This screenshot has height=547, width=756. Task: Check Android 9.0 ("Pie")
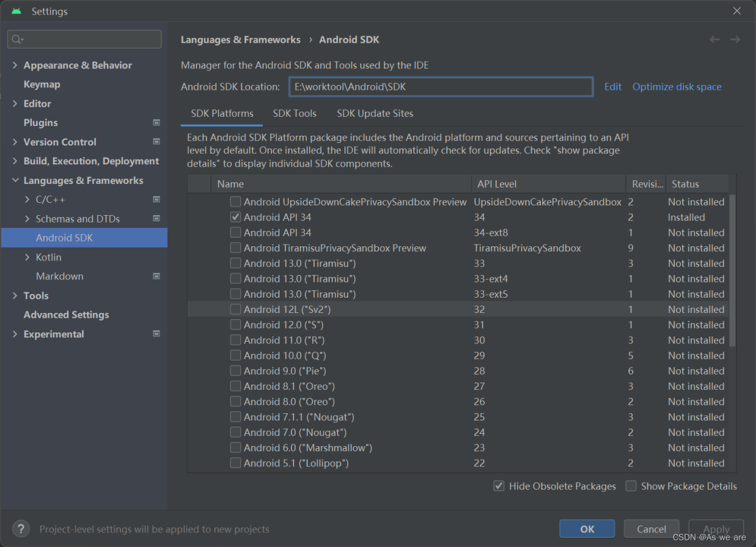coord(235,370)
